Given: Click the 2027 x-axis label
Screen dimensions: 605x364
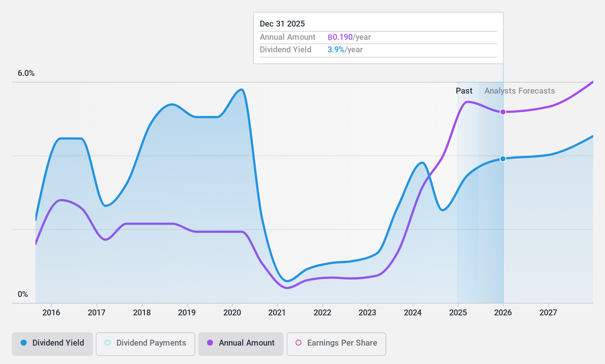Looking at the screenshot, I should [x=548, y=313].
